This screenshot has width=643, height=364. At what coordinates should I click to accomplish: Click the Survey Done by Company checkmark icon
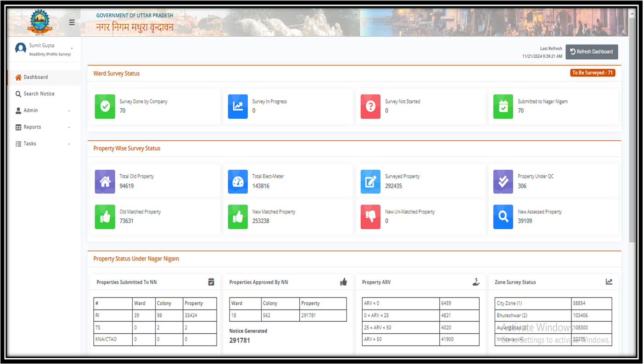pyautogui.click(x=105, y=106)
